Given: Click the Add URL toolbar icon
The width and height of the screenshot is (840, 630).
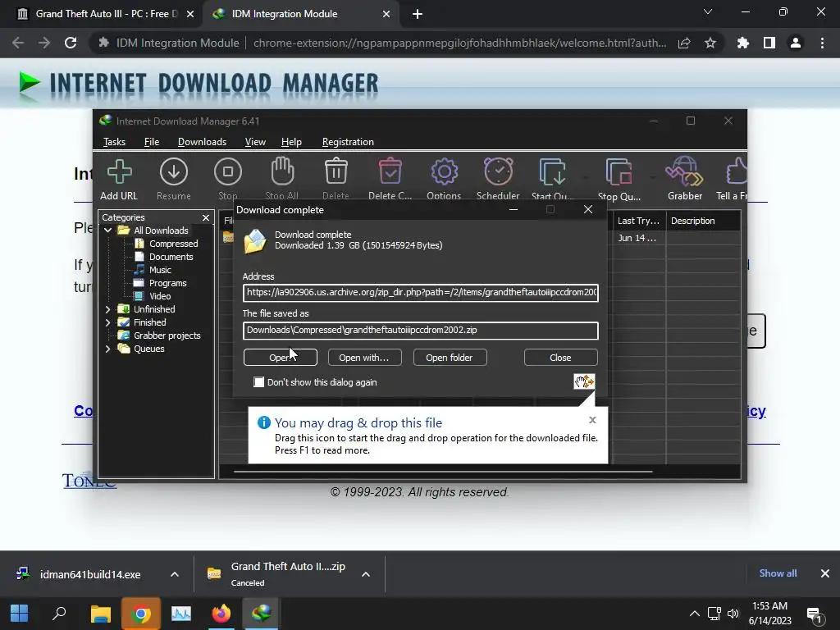Looking at the screenshot, I should click(x=119, y=172).
